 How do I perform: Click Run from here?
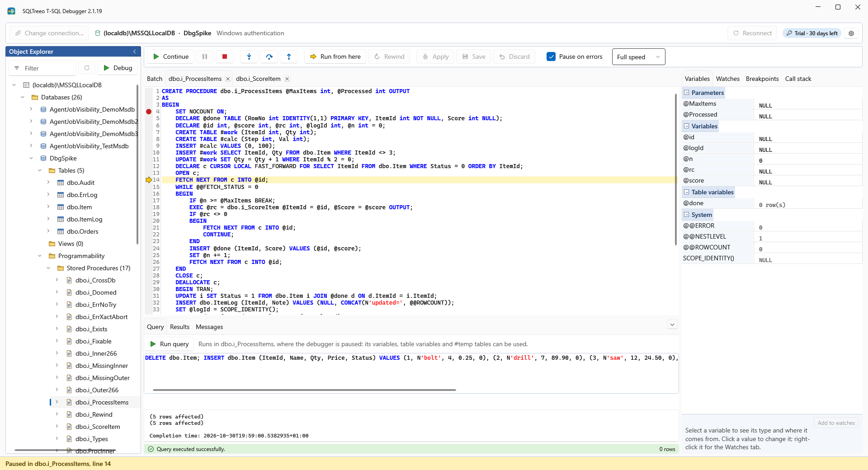[x=335, y=56]
